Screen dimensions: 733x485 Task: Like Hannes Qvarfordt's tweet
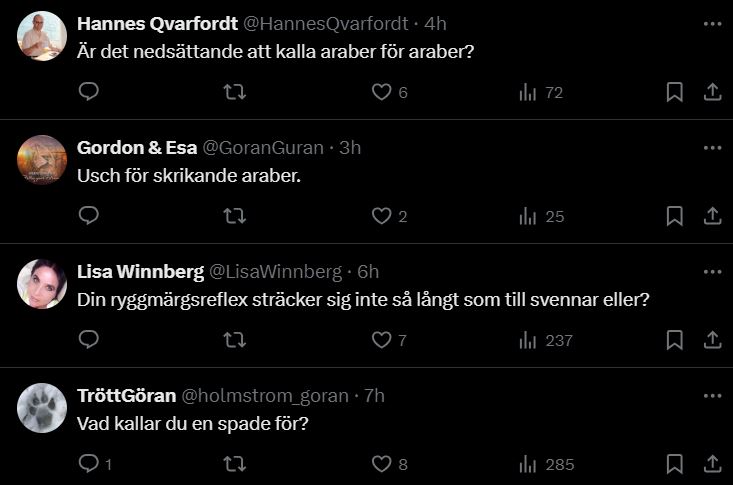381,92
